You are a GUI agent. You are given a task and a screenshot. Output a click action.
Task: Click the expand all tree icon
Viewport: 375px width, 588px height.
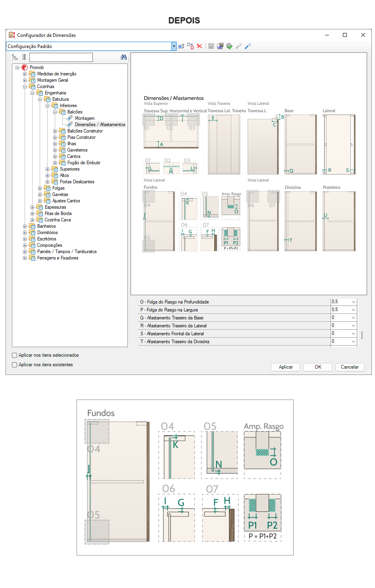tap(15, 57)
